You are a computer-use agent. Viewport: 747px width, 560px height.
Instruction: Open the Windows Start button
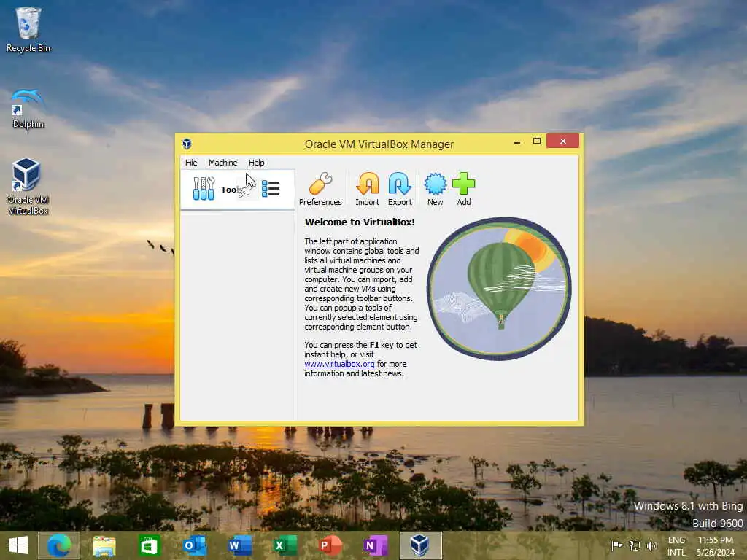[18, 545]
